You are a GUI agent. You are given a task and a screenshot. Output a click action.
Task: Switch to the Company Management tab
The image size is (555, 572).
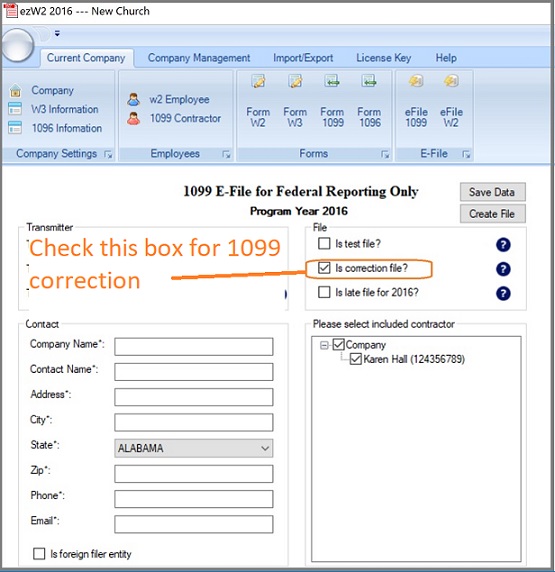(199, 58)
